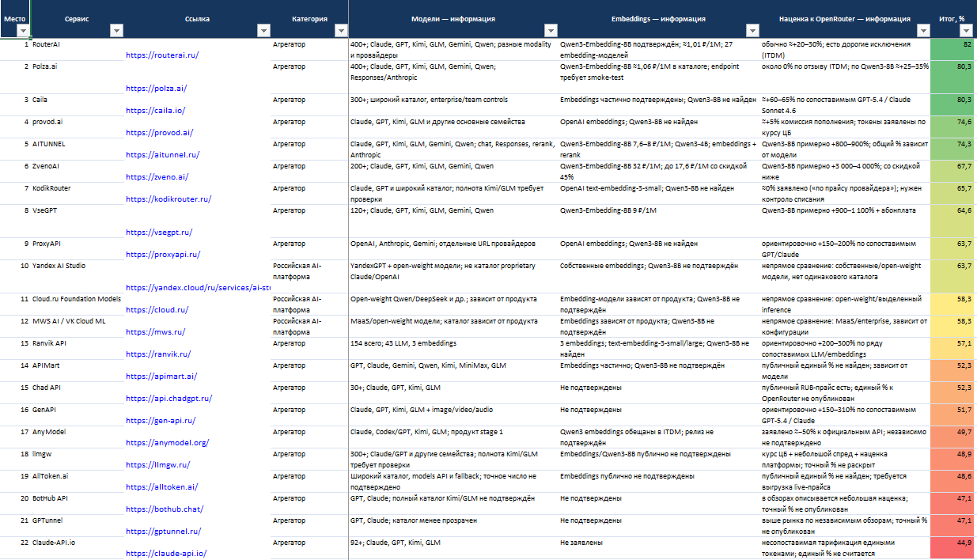This screenshot has width=977, height=560.
Task: Follow the https://polza.ai/ hyperlink
Action: click(156, 89)
